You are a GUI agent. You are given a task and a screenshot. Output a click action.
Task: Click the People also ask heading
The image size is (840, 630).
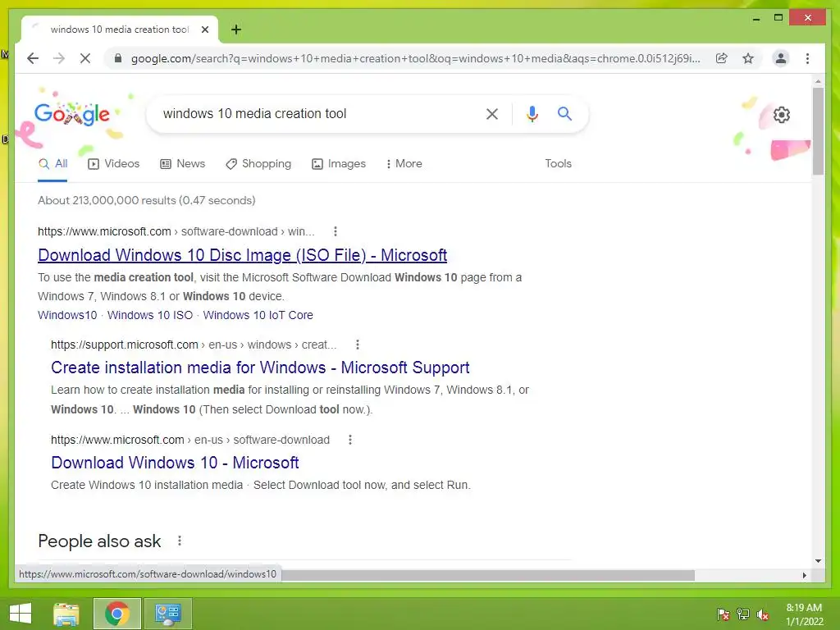pos(99,541)
